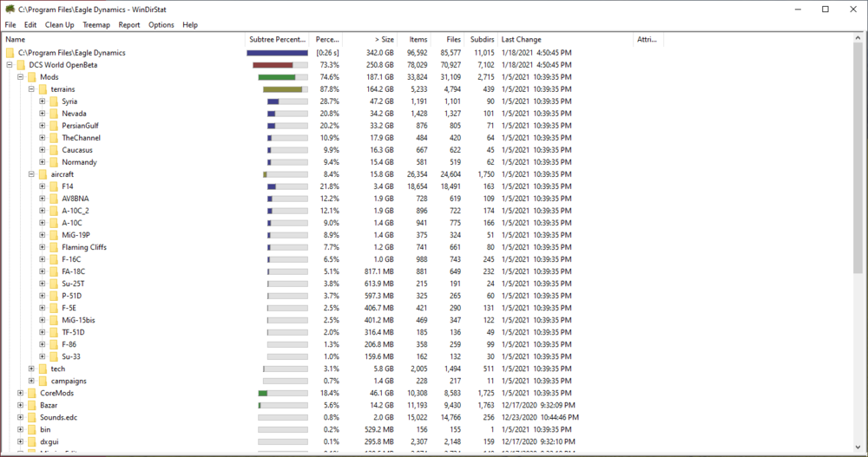868x457 pixels.
Task: Select the A-10C_2 folder icon
Action: click(x=54, y=211)
